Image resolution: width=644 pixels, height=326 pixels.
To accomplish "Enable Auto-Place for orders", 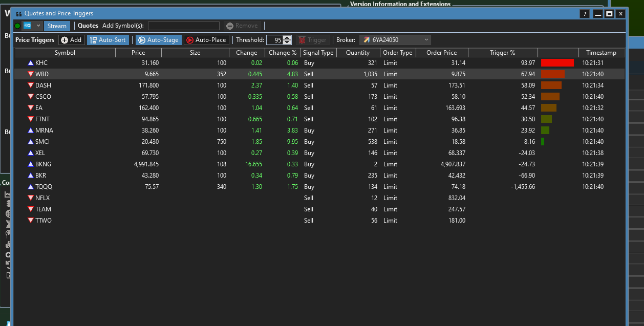I will tap(206, 40).
